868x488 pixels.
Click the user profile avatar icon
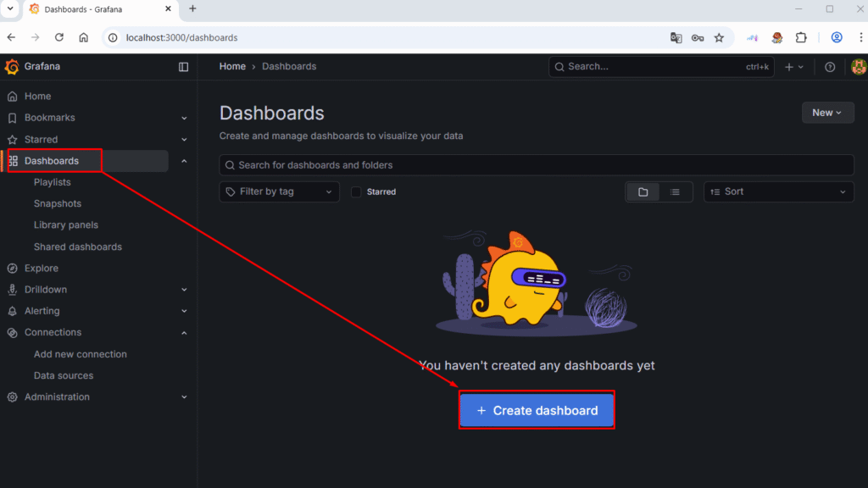858,67
